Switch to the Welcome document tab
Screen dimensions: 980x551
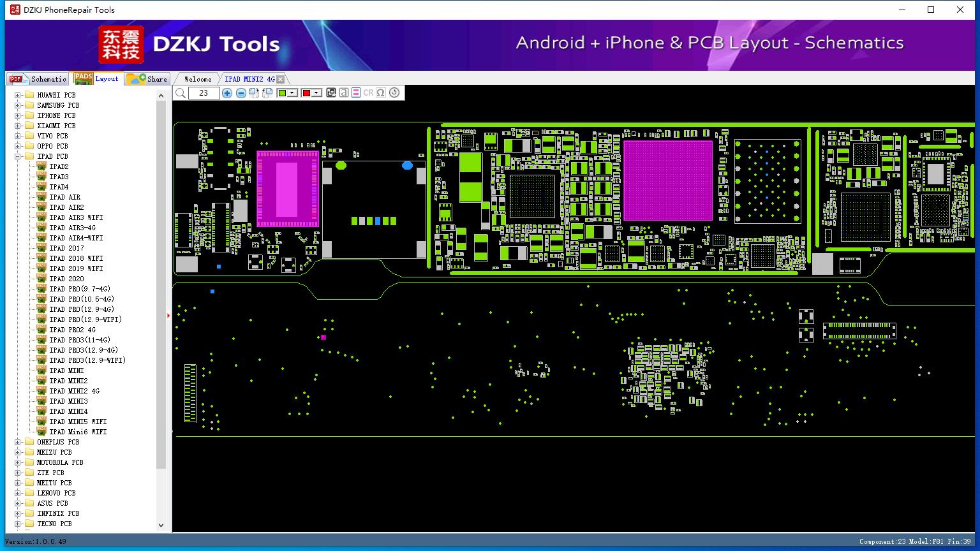click(x=198, y=79)
